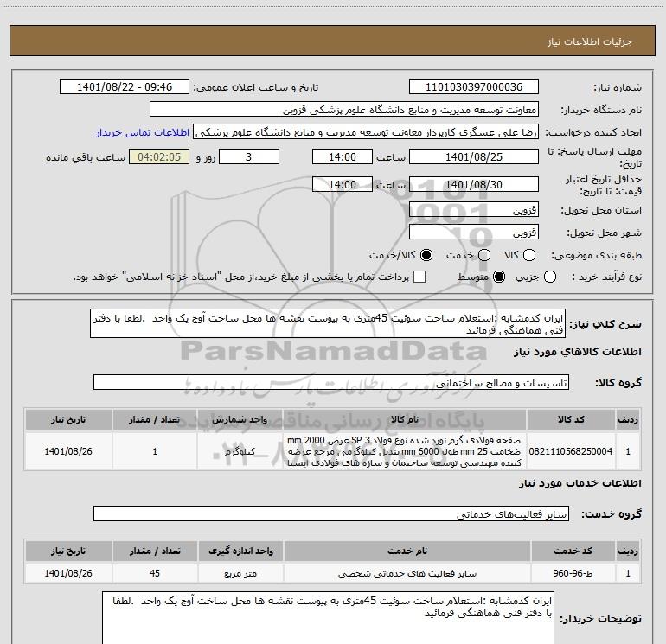Click delivery province field قزوین
666x644 pixels.
pos(474,210)
